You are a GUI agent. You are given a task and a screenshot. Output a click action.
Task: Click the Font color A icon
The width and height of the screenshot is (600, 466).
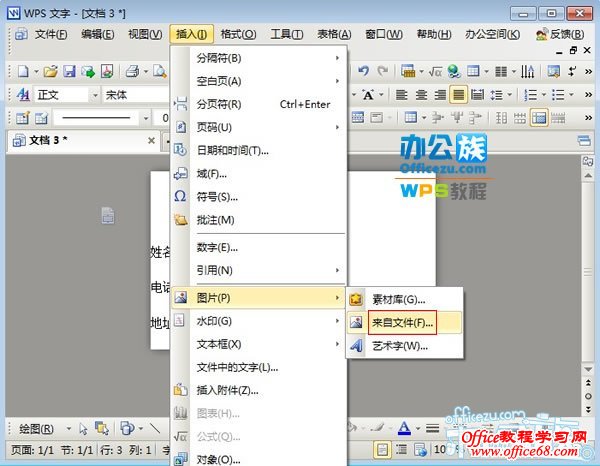click(x=404, y=428)
